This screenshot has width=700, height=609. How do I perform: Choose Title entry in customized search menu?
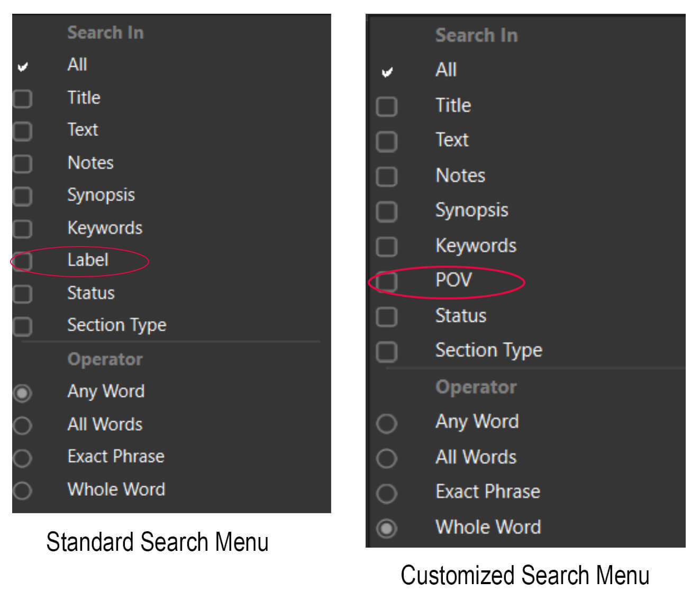[x=453, y=105]
